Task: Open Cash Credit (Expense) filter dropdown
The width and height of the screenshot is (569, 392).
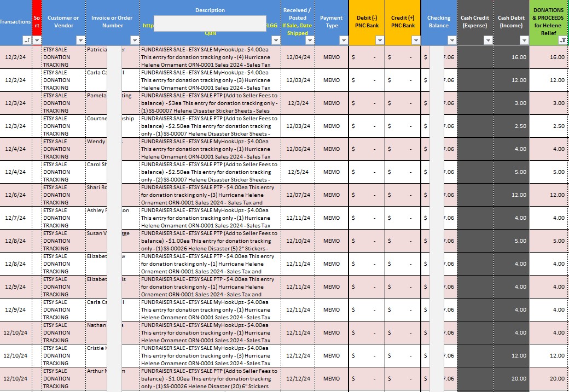Action: pos(488,40)
